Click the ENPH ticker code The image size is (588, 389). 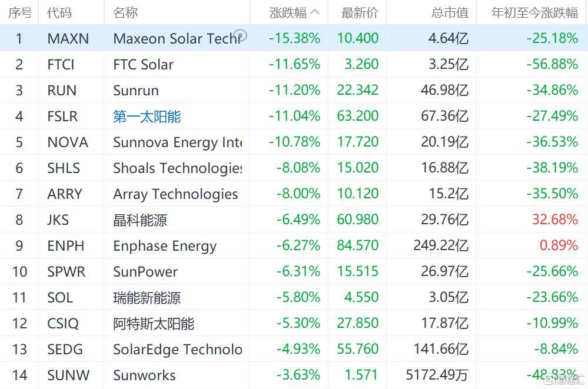(x=65, y=246)
